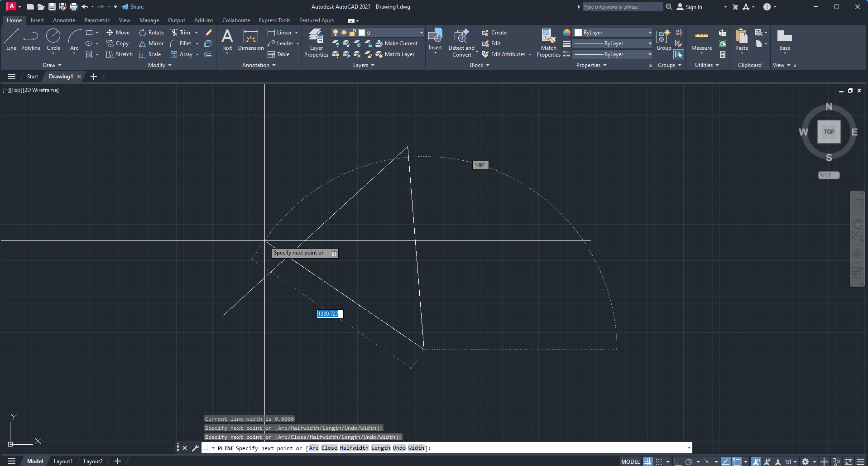Activate the Trim command
Image resolution: width=868 pixels, height=466 pixels.
tap(181, 33)
